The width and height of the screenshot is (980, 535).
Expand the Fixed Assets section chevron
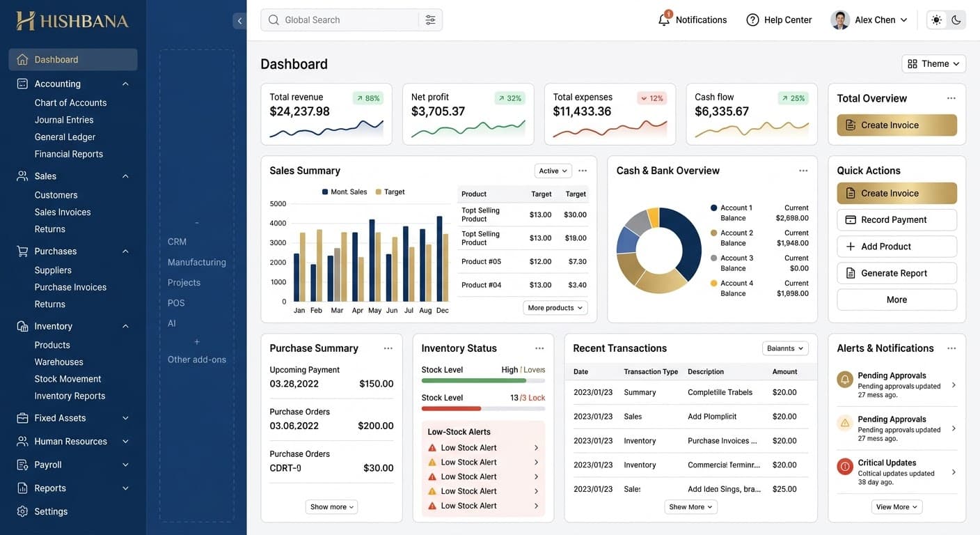125,419
